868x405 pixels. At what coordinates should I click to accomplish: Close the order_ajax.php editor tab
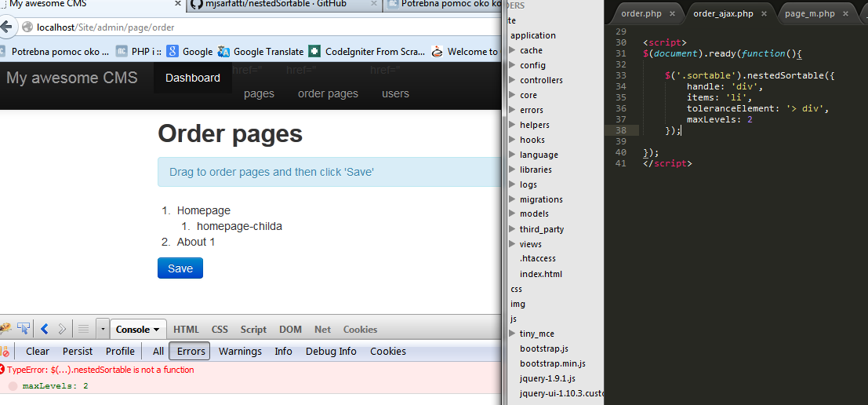(765, 14)
